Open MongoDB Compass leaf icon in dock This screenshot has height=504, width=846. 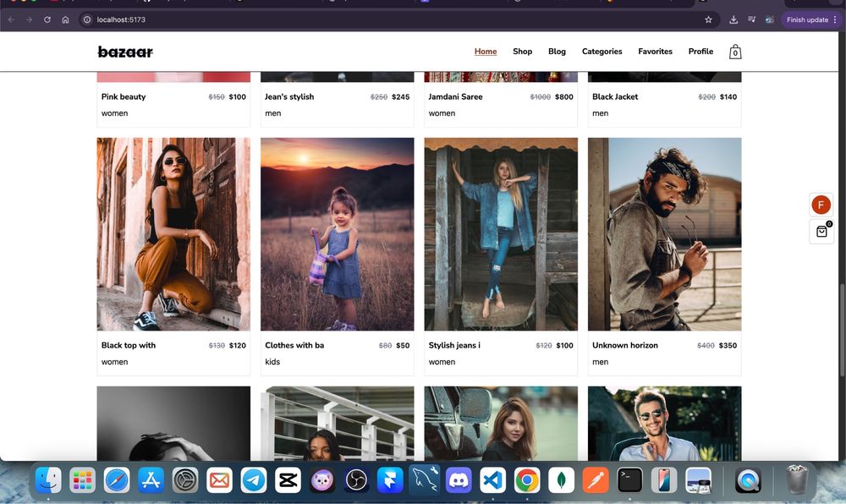coord(561,479)
